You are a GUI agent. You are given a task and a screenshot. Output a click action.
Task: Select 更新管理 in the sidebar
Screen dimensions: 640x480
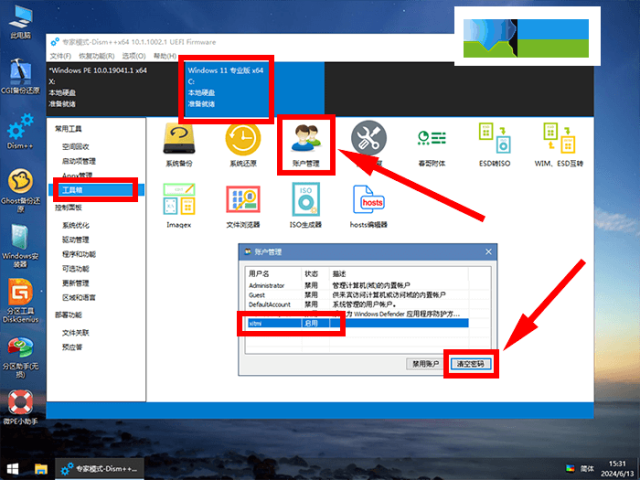(76, 283)
